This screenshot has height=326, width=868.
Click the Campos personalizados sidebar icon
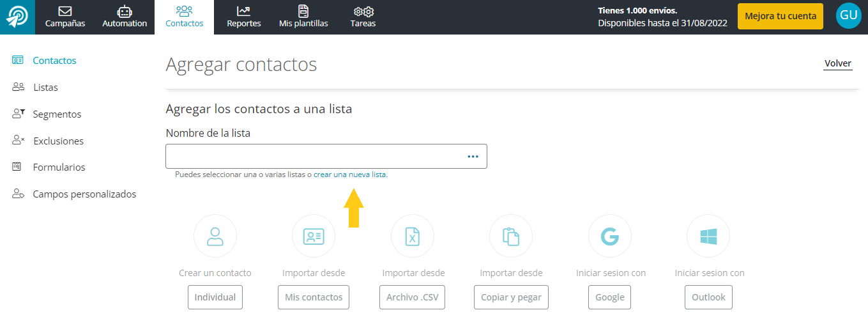[18, 194]
